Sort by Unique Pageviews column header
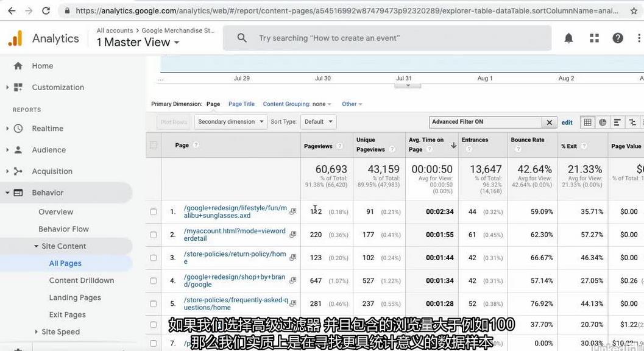The width and height of the screenshot is (644, 351). pyautogui.click(x=370, y=144)
